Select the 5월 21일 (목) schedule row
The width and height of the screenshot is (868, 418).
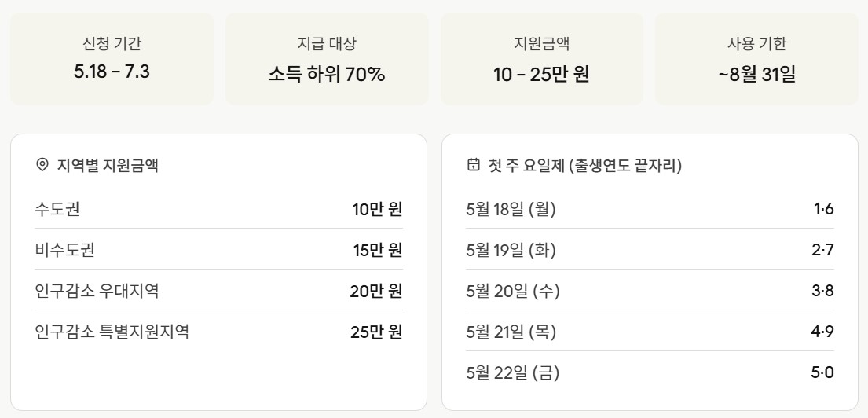650,332
